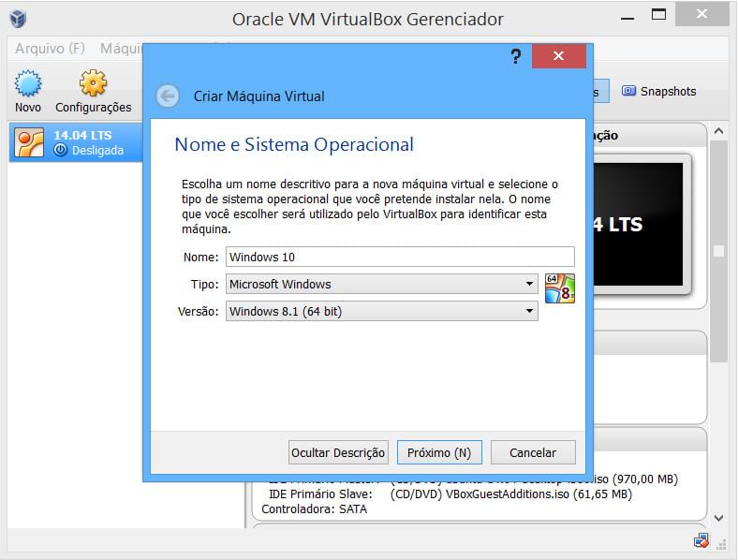Click the Próximo (N) button
Screen dimensions: 738x560
439,452
